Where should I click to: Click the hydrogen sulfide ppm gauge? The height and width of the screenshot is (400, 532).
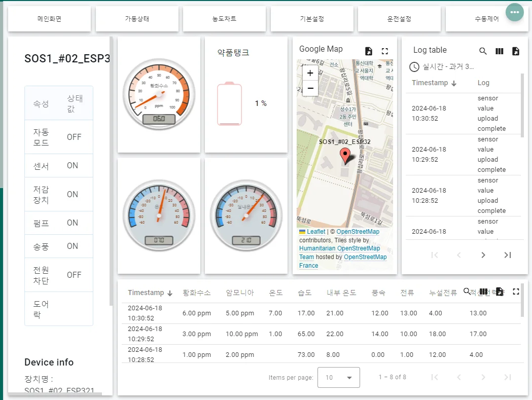pyautogui.click(x=159, y=94)
